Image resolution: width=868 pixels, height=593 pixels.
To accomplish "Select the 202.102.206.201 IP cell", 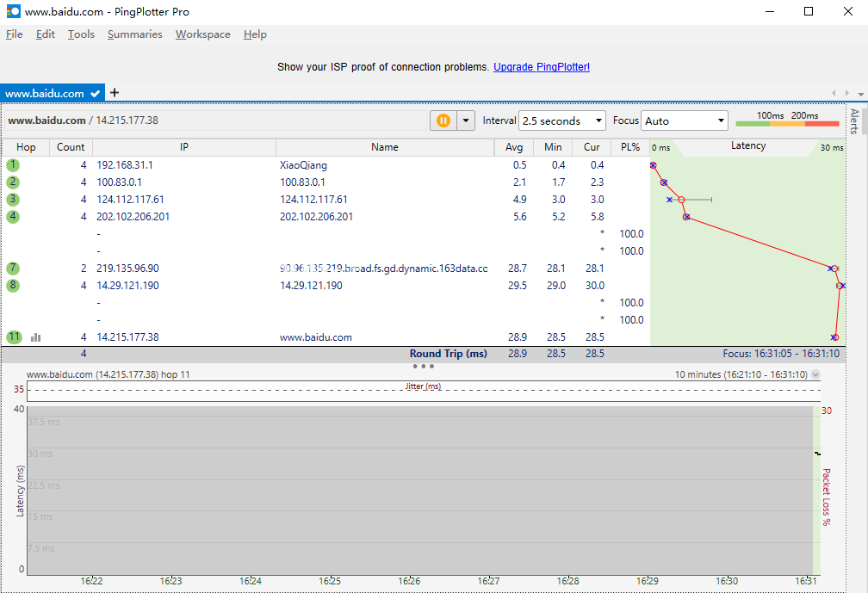I will pos(133,216).
